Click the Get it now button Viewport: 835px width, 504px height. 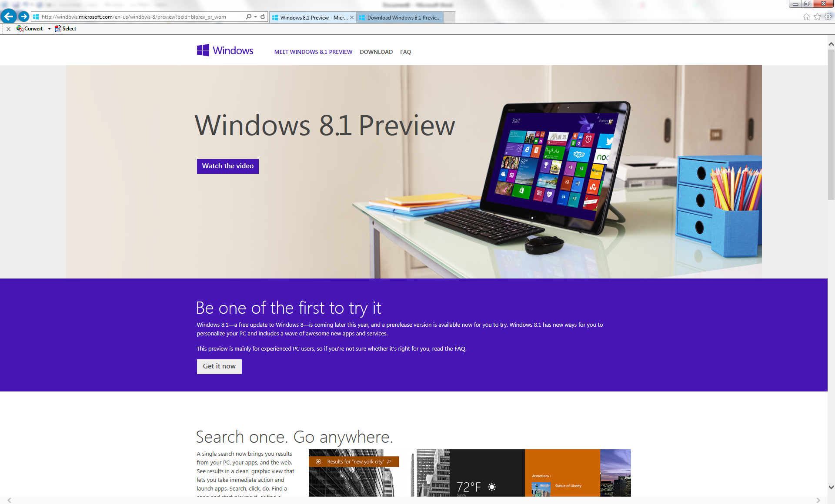pyautogui.click(x=220, y=366)
